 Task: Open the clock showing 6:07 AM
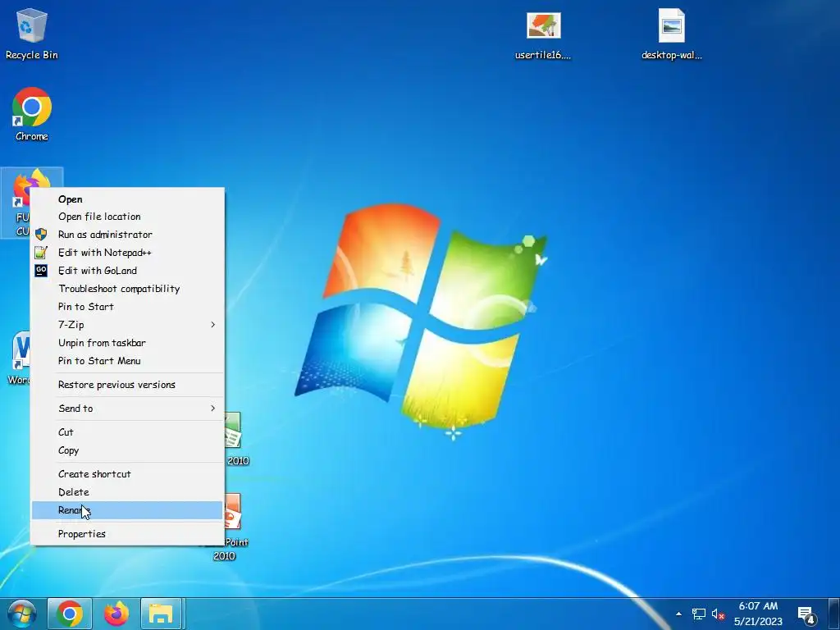pos(758,614)
